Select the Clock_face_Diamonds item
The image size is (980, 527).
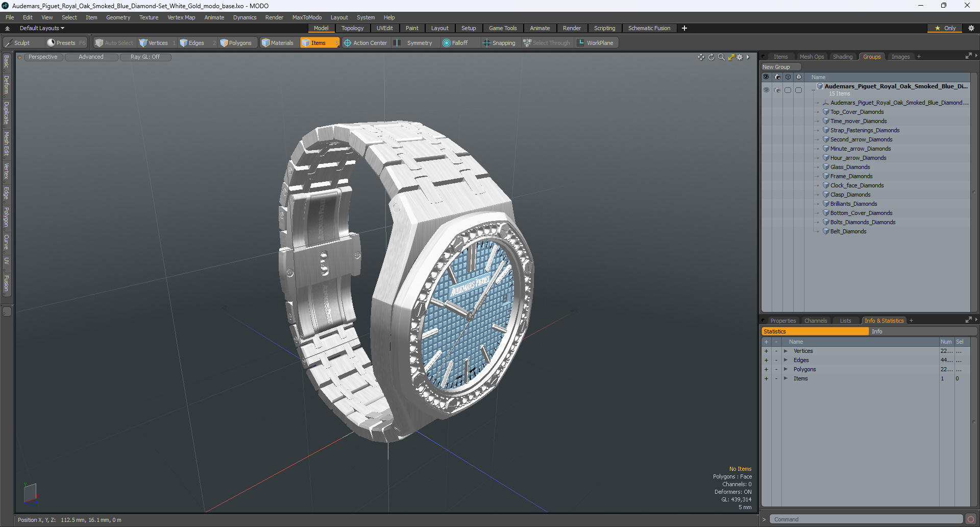pyautogui.click(x=856, y=185)
